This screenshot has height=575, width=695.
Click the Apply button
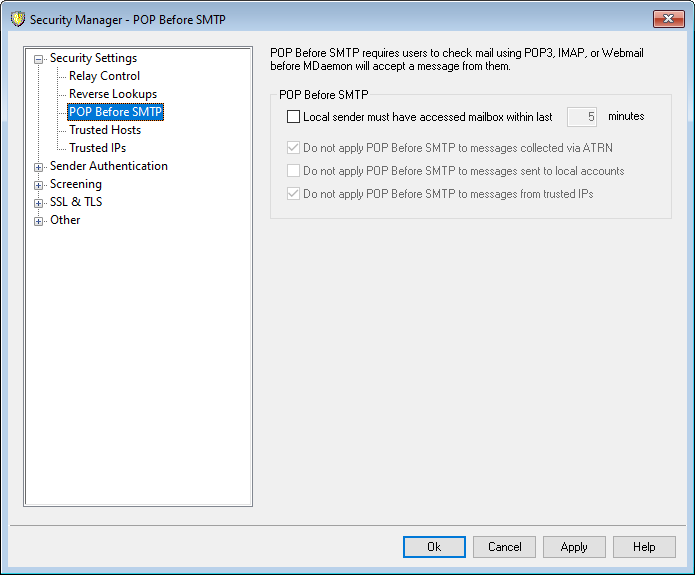[574, 547]
